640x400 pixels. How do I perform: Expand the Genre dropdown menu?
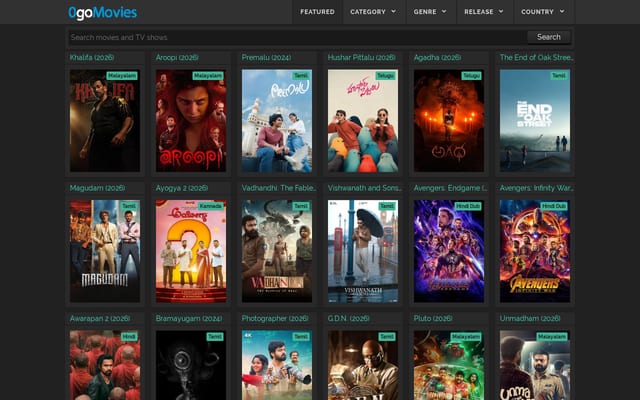click(430, 12)
